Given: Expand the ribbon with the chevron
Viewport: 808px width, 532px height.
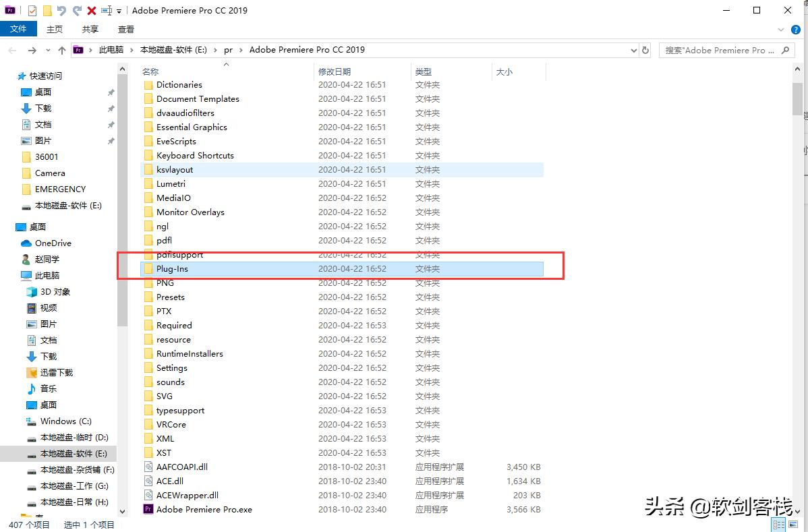Looking at the screenshot, I should [x=781, y=30].
